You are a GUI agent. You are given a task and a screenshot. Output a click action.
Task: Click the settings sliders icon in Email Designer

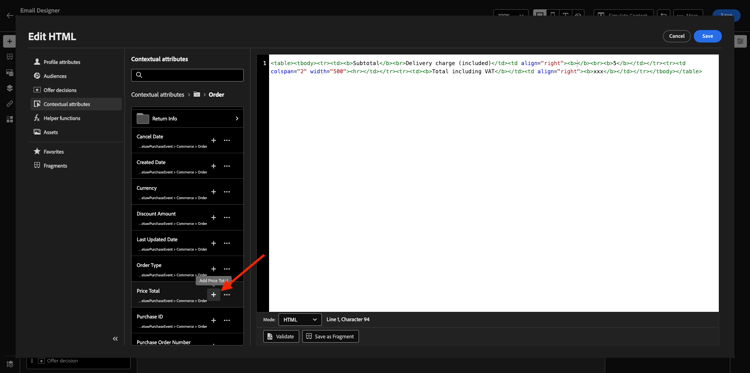[x=740, y=42]
